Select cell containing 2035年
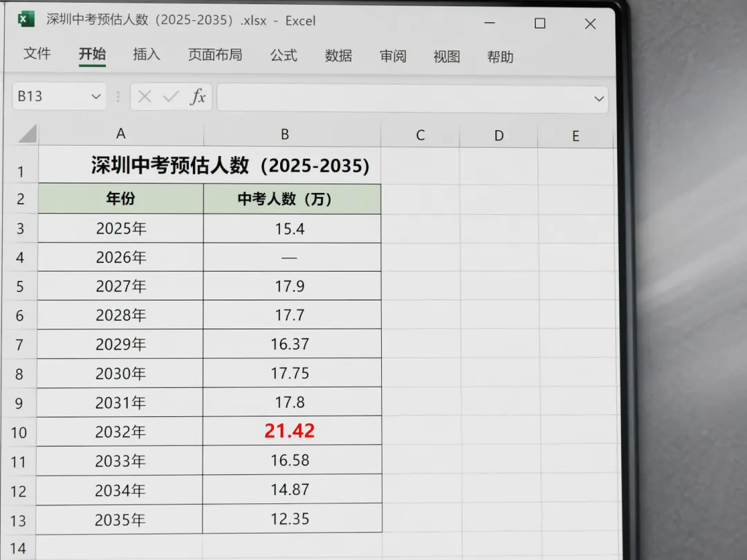Viewport: 747px width, 560px height. click(x=119, y=519)
